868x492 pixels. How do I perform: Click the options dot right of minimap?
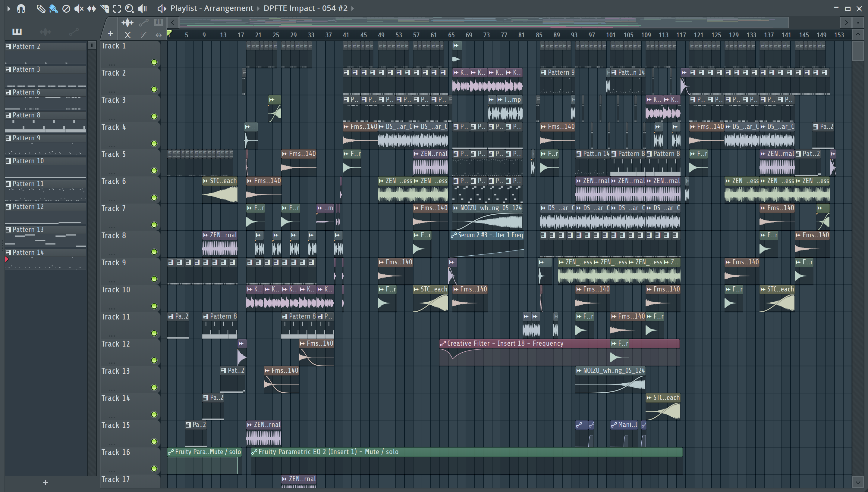tap(858, 23)
